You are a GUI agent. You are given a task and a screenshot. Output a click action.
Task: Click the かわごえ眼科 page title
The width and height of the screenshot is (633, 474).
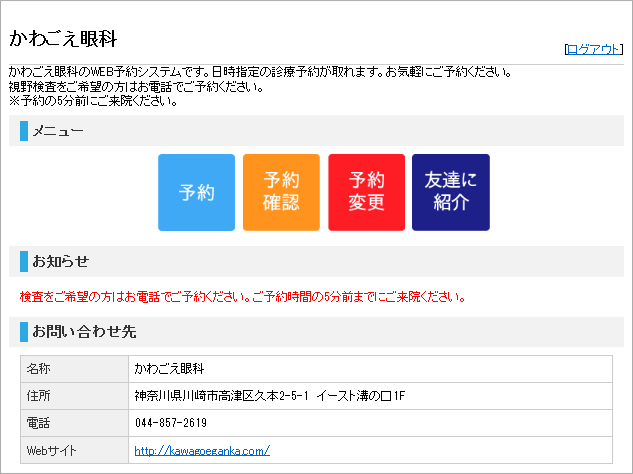pos(63,39)
